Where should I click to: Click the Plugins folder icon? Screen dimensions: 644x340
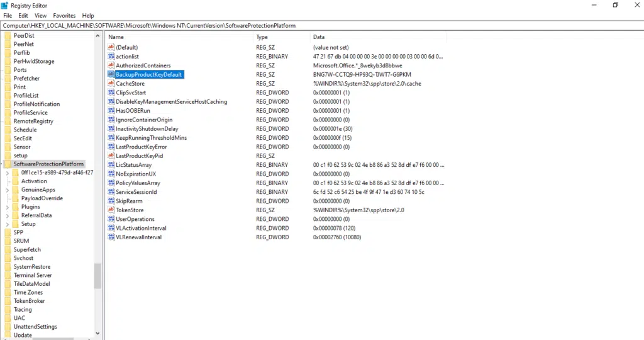(x=16, y=207)
